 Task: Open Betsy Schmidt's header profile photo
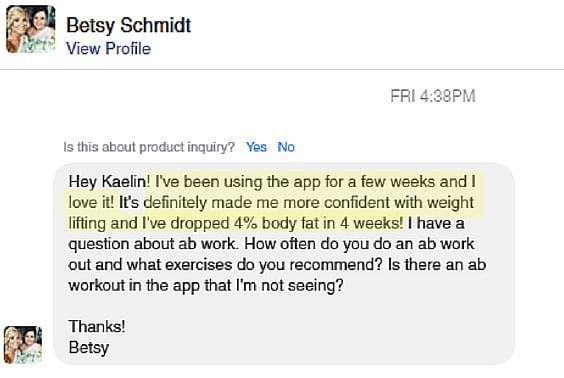pyautogui.click(x=31, y=29)
